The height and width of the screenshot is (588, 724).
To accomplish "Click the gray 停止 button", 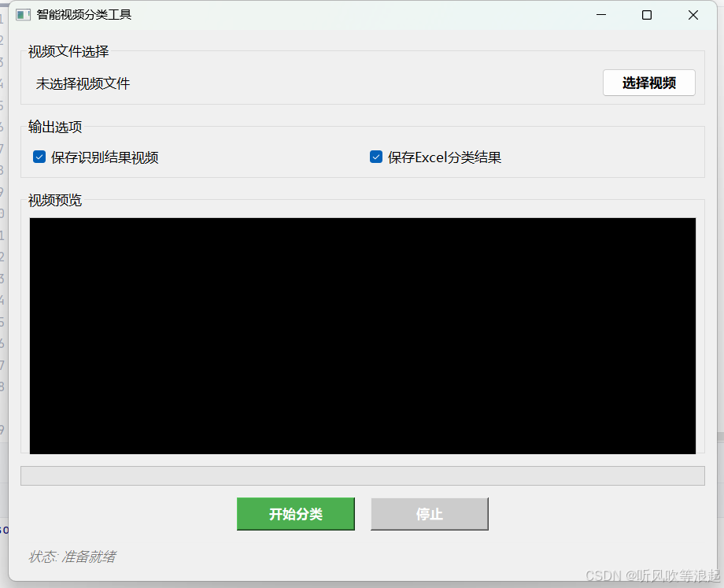I will coord(430,514).
